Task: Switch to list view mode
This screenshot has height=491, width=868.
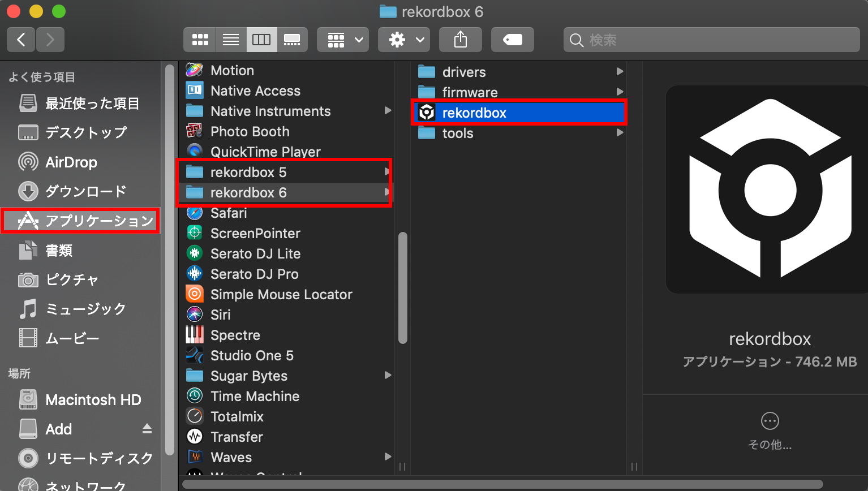Action: (x=231, y=40)
